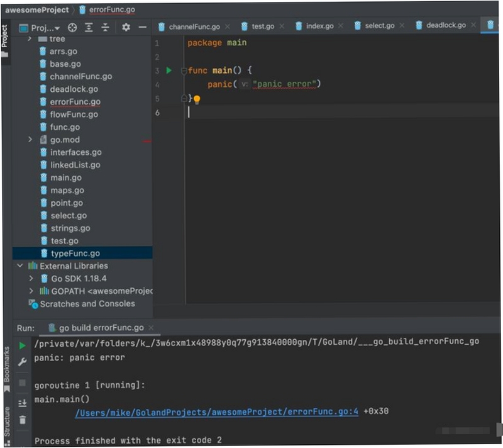Close the 'go build errorFunc.go' run tab
Image resolution: width=503 pixels, height=448 pixels.
point(151,328)
